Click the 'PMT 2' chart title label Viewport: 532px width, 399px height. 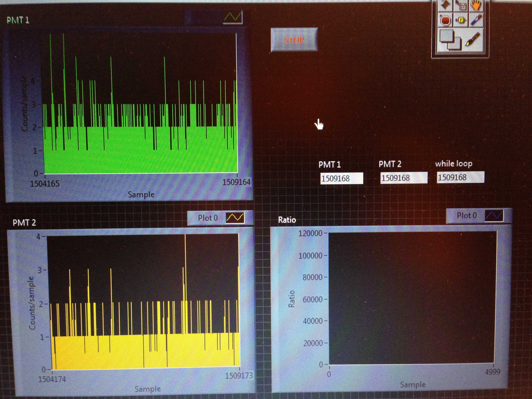click(x=24, y=222)
